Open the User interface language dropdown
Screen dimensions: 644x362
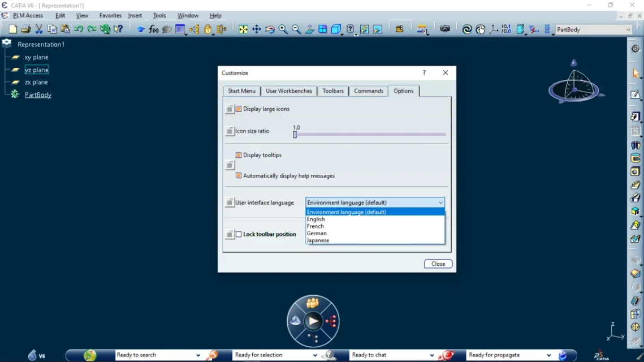pos(374,202)
